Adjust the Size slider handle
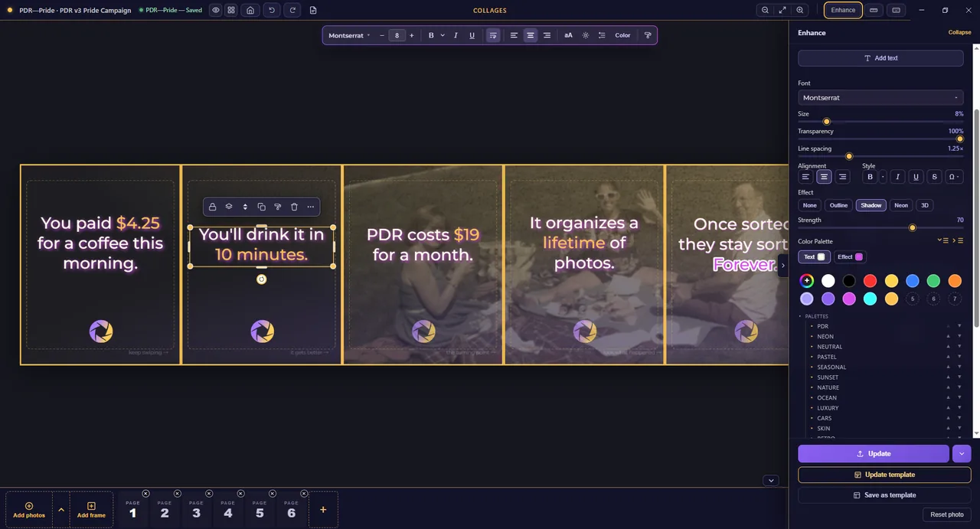980x529 pixels. (826, 122)
